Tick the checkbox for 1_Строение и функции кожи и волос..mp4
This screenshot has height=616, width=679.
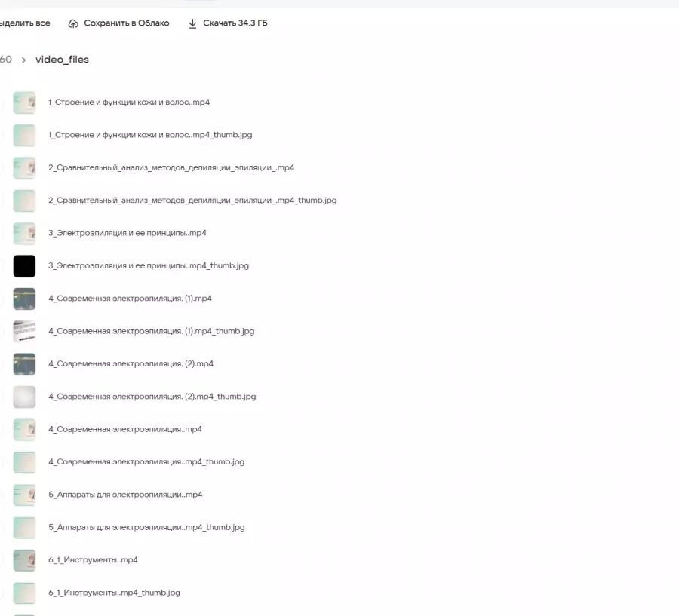coord(2,103)
